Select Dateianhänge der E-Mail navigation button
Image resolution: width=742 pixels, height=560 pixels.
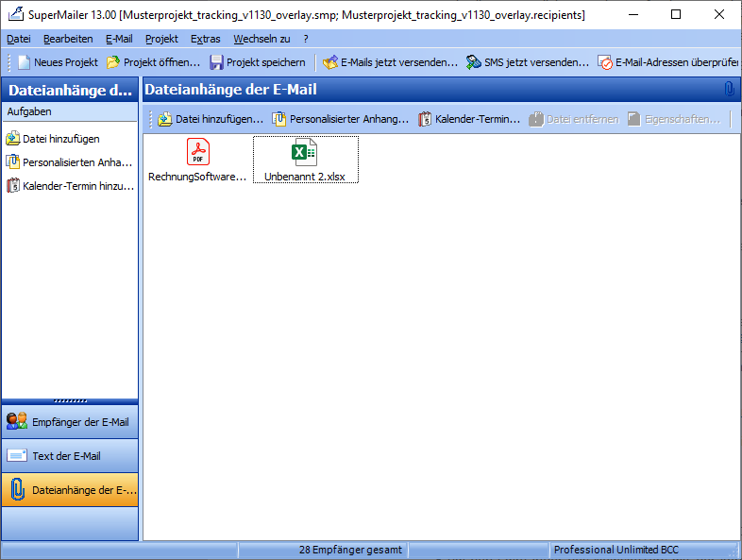pos(70,490)
